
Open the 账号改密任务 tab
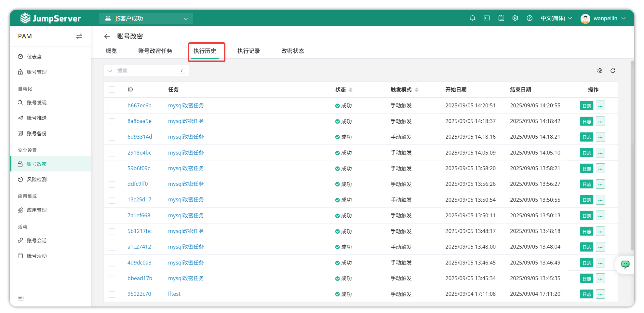[x=155, y=51]
